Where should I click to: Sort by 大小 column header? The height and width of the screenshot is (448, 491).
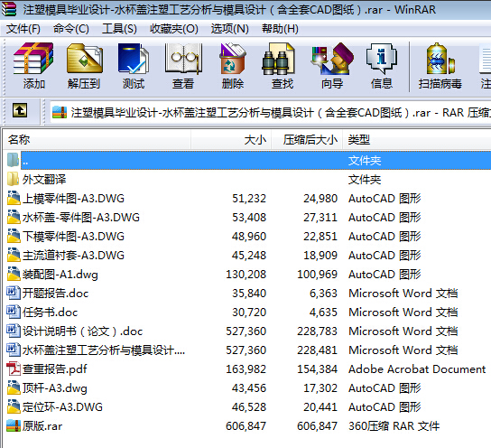point(231,140)
